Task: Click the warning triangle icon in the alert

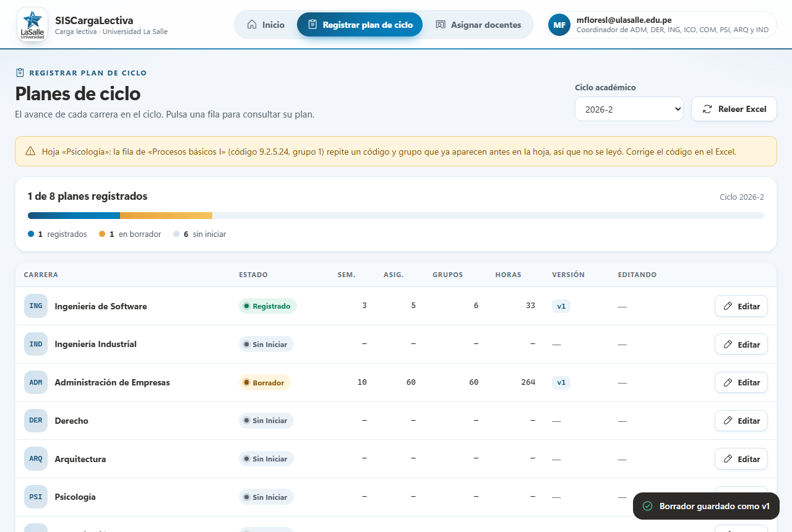Action: tap(30, 151)
